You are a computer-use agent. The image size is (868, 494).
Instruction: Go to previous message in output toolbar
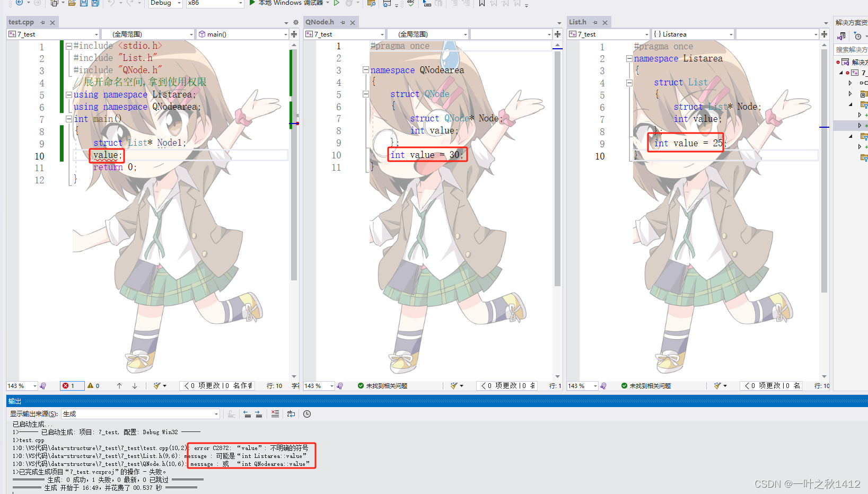[x=247, y=414]
